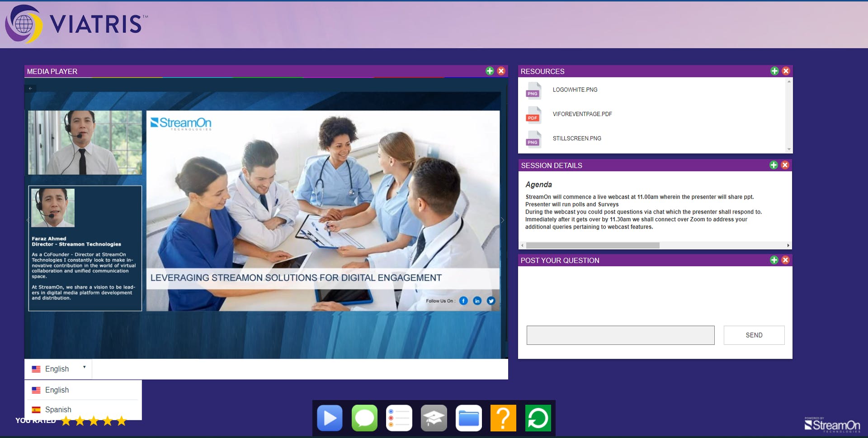Image resolution: width=868 pixels, height=438 pixels.
Task: Select Spanish from the language list
Action: 83,409
